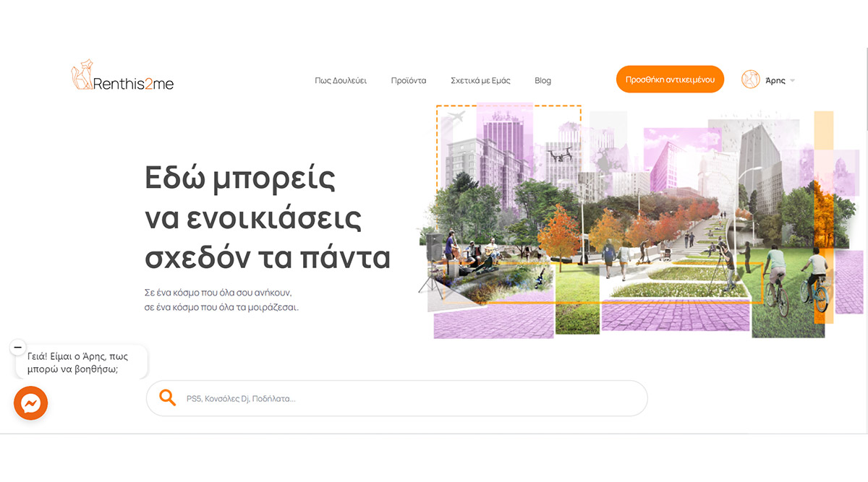Click the round user avatar icon
The image size is (868, 482).
click(751, 79)
